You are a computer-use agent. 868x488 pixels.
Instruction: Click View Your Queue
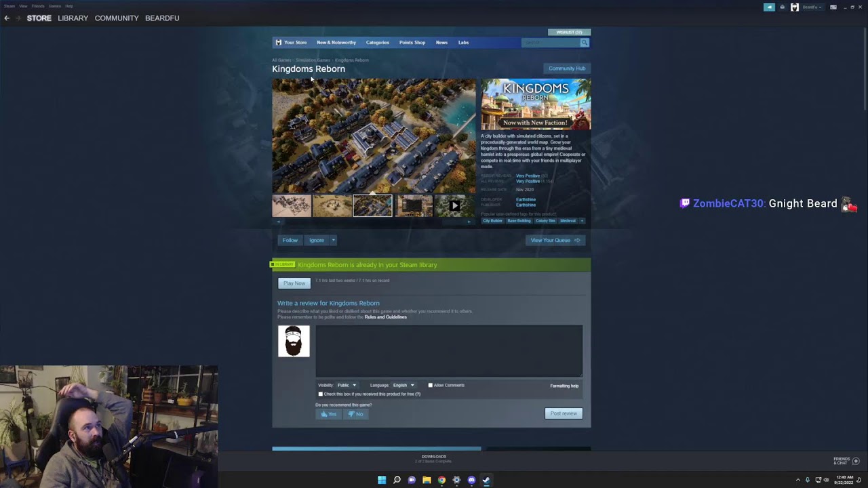[x=555, y=240]
